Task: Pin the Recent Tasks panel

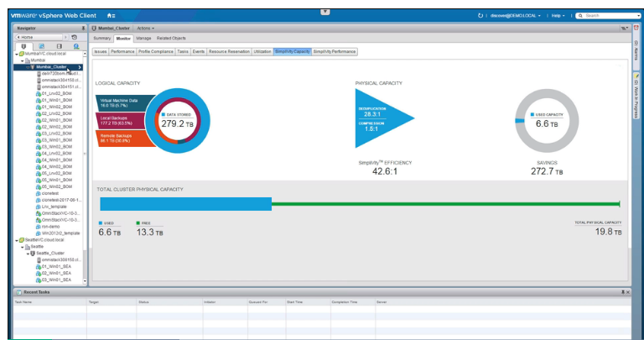Action: 622,291
